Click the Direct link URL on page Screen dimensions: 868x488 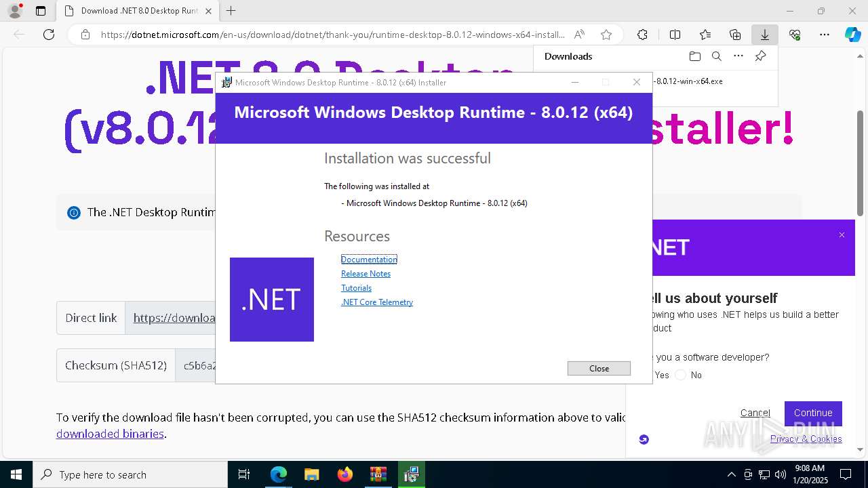click(174, 318)
